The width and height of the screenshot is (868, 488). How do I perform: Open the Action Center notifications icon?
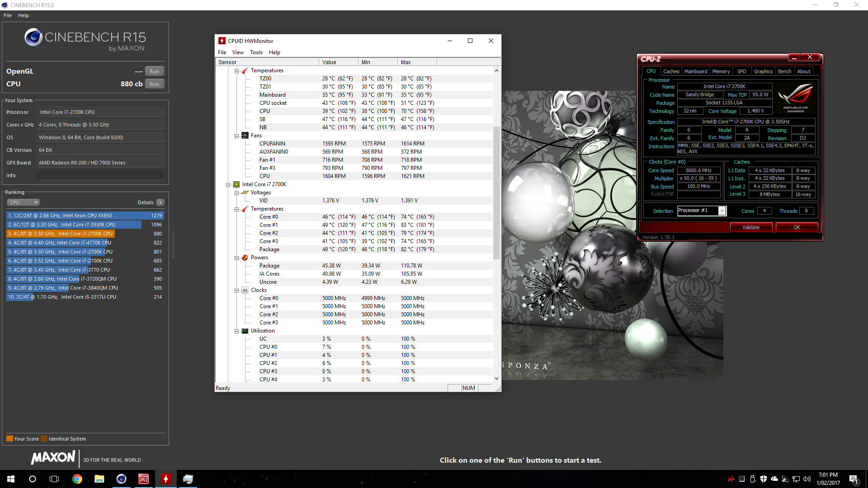(854, 479)
